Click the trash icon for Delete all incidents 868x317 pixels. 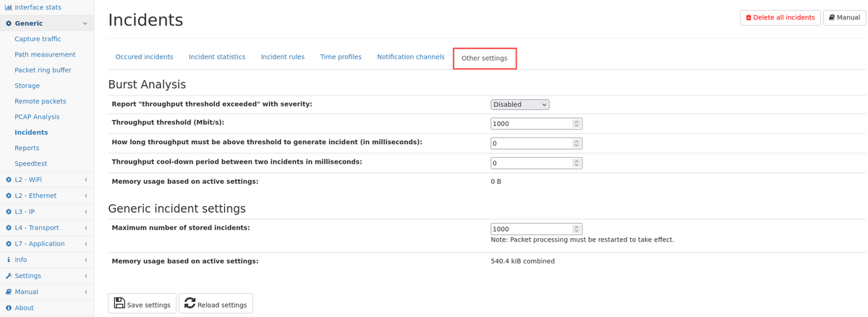(749, 17)
